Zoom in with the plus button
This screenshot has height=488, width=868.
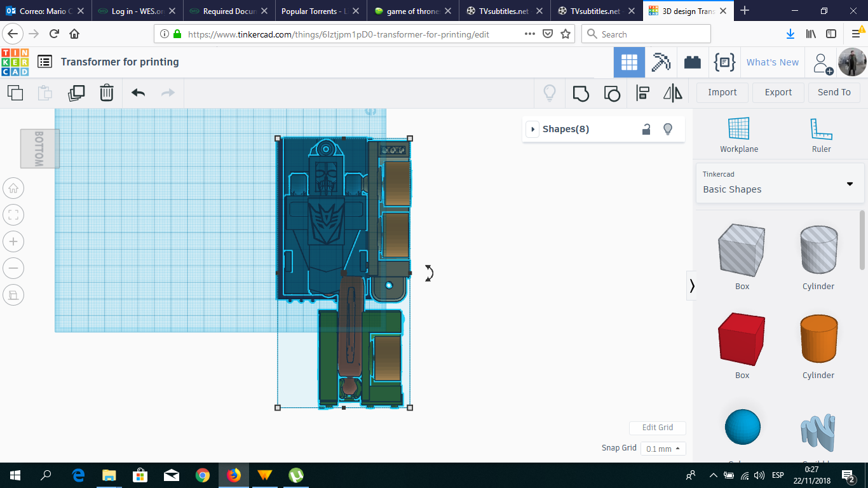coord(13,241)
